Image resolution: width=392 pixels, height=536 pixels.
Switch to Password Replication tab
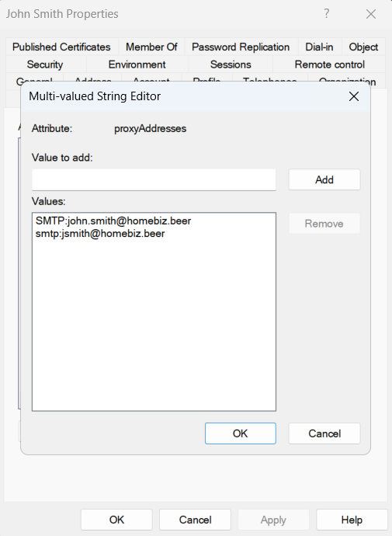point(241,47)
